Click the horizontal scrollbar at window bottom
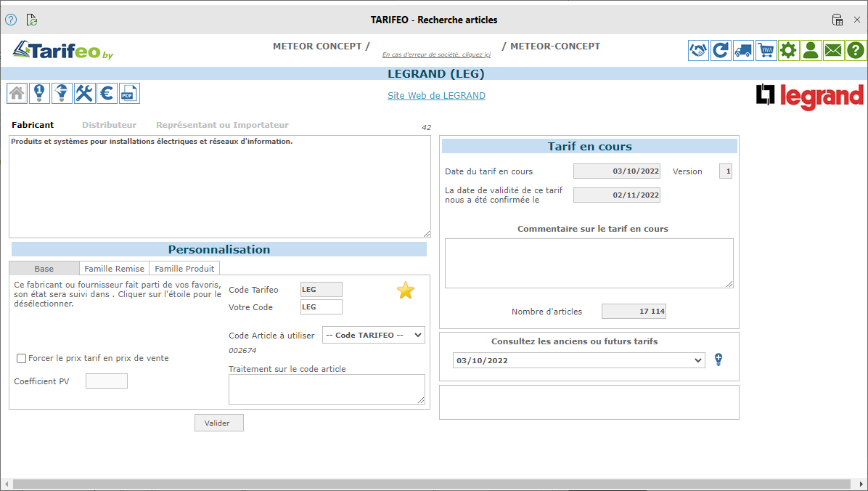 coord(432,484)
